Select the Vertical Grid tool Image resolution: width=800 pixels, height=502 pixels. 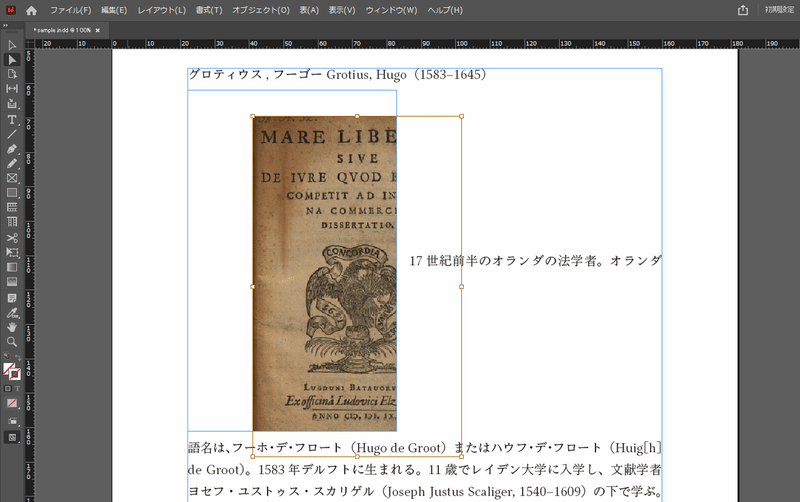click(12, 222)
